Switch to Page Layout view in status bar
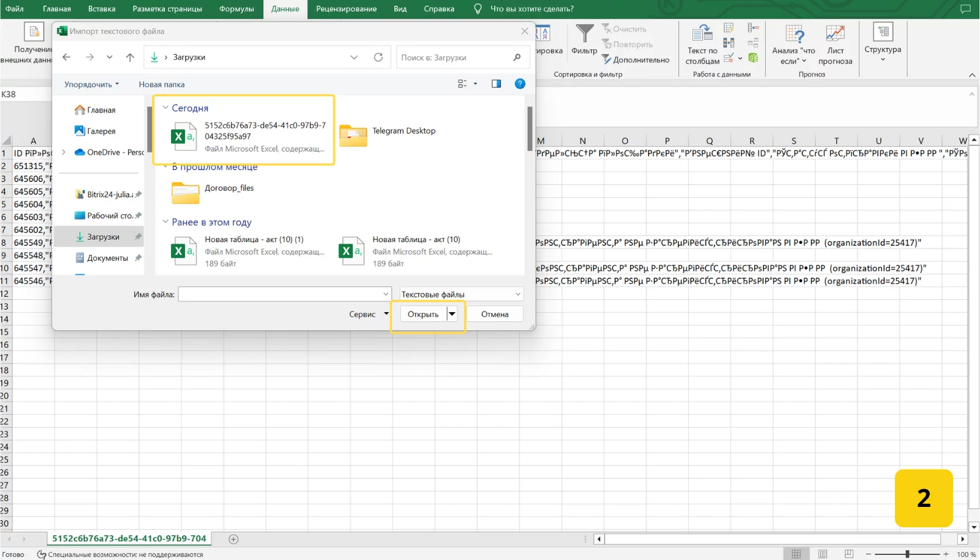This screenshot has width=980, height=560. [822, 554]
